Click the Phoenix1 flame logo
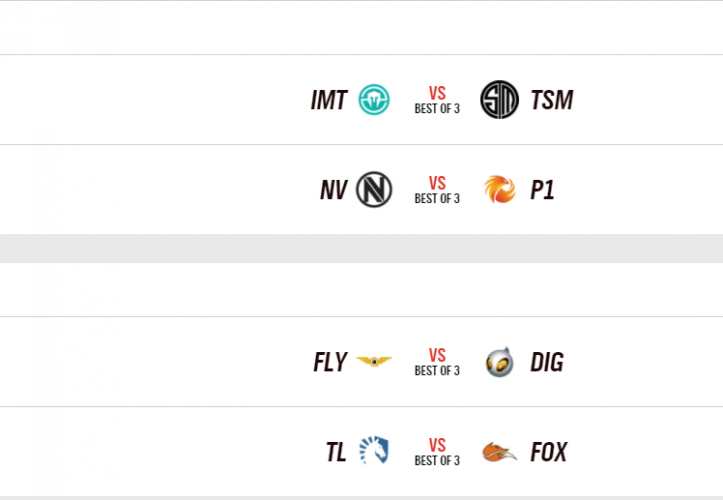The height and width of the screenshot is (500, 723). tap(499, 190)
